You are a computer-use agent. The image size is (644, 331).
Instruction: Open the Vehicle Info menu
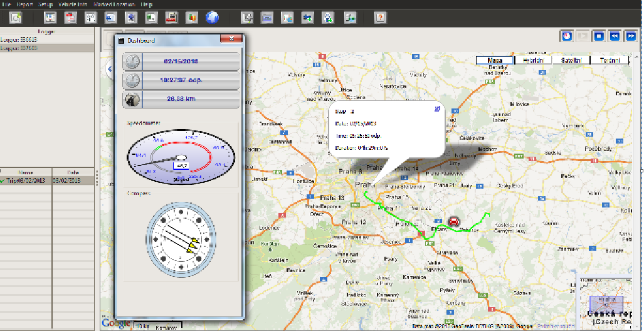pos(73,4)
